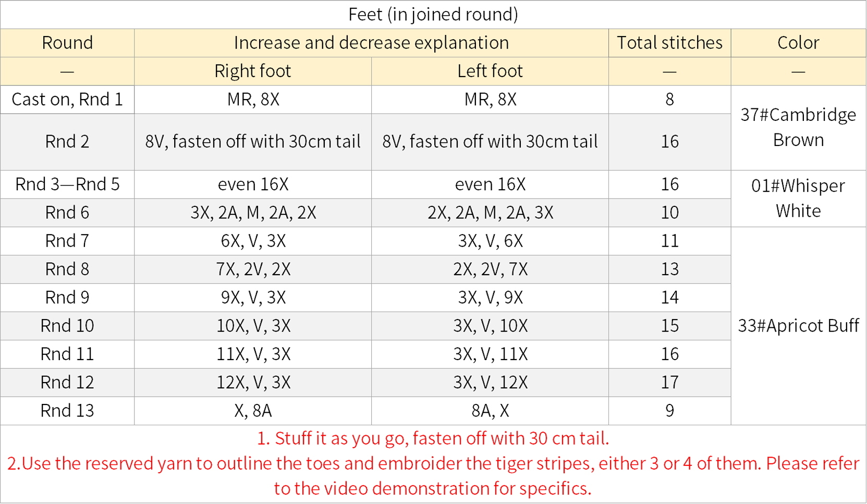Image resolution: width=867 pixels, height=504 pixels.
Task: Select the right foot '7X, 2V, 2X' cell
Action: (x=253, y=269)
